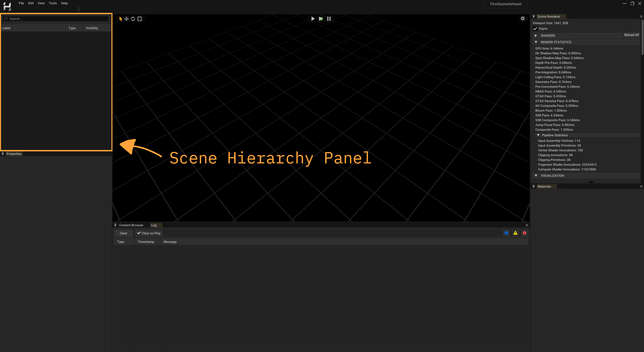Toggle info messages in the Log
Viewport: 644px width, 352px height.
tap(506, 233)
